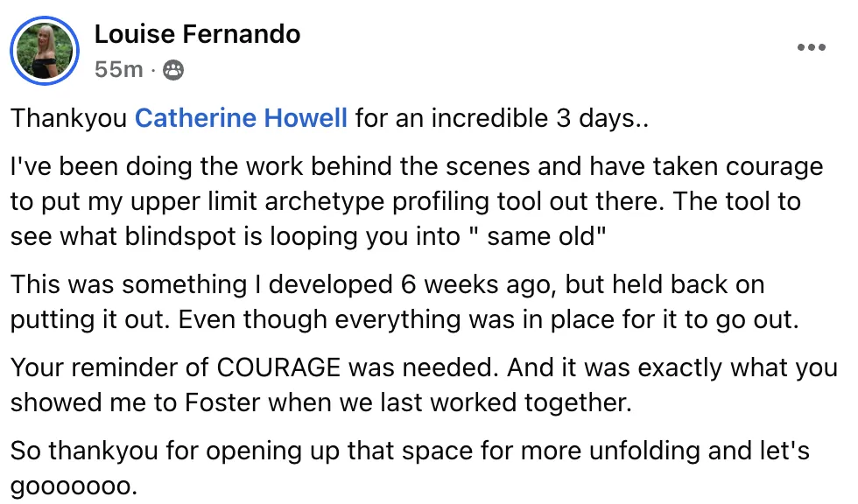Click the "more unfolding and let's" phrase
858x504 pixels.
[x=665, y=451]
